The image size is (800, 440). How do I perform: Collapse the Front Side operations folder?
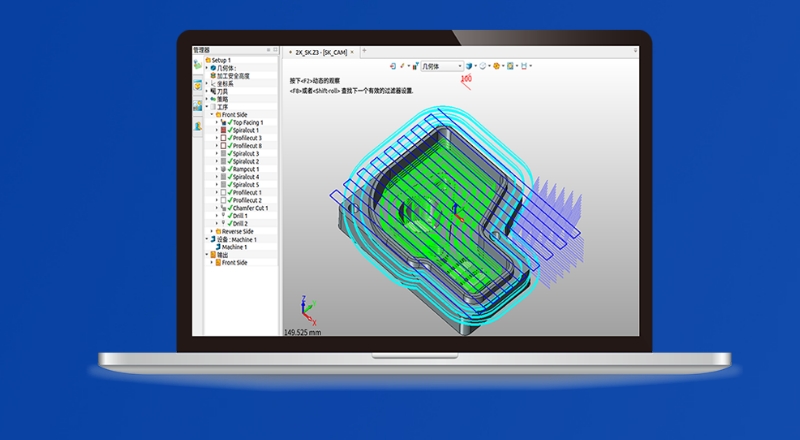211,115
